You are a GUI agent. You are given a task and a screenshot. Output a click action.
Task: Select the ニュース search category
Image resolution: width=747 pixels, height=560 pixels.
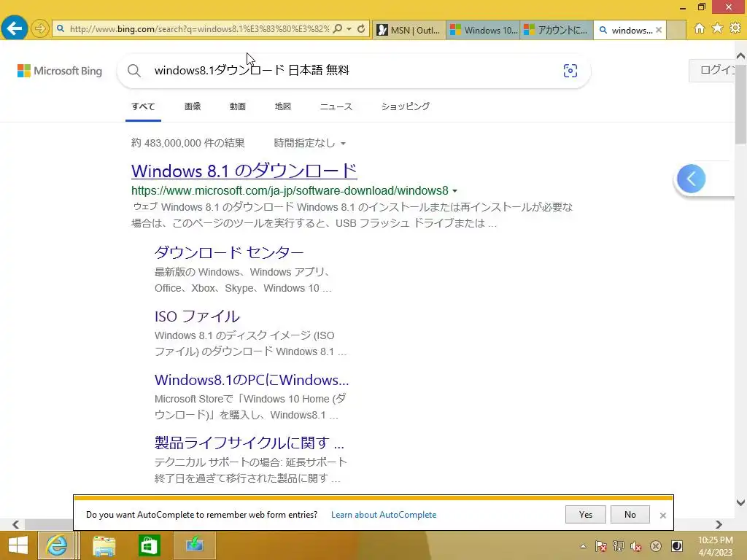336,106
